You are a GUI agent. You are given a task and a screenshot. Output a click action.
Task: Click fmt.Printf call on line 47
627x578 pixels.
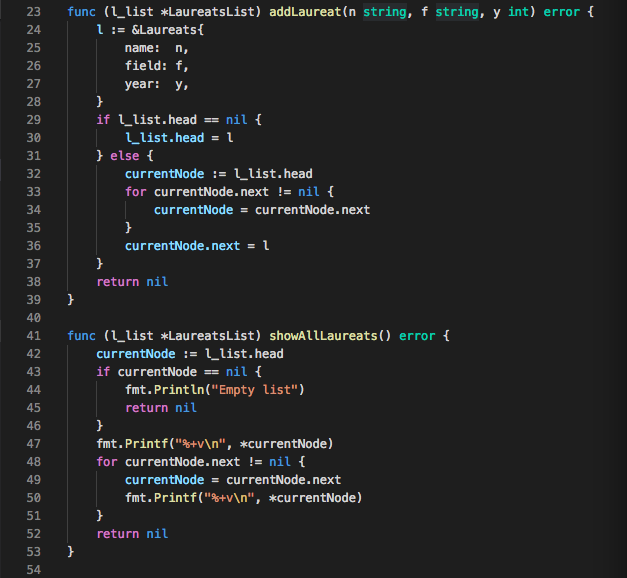(215, 444)
